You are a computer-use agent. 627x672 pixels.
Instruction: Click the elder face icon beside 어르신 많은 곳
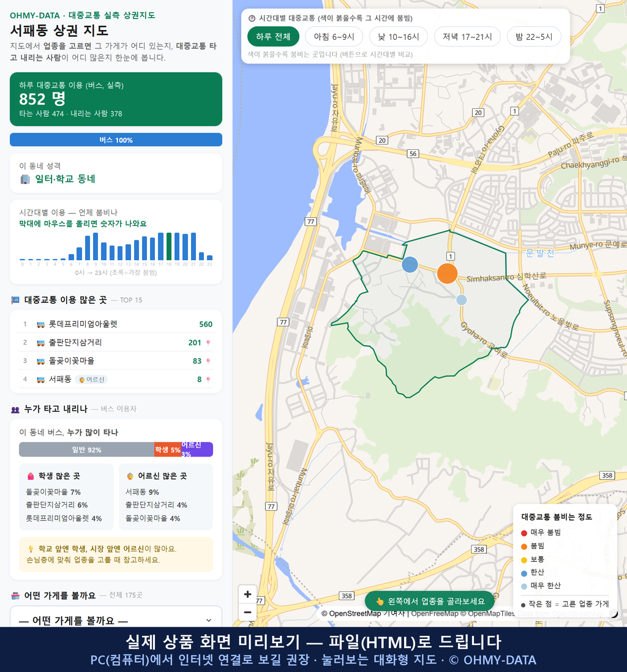(130, 476)
